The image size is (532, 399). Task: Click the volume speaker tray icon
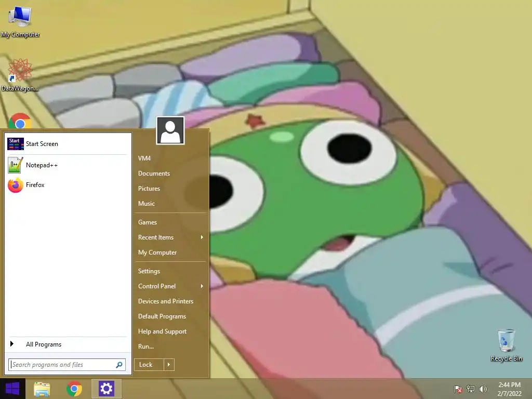[x=483, y=389]
